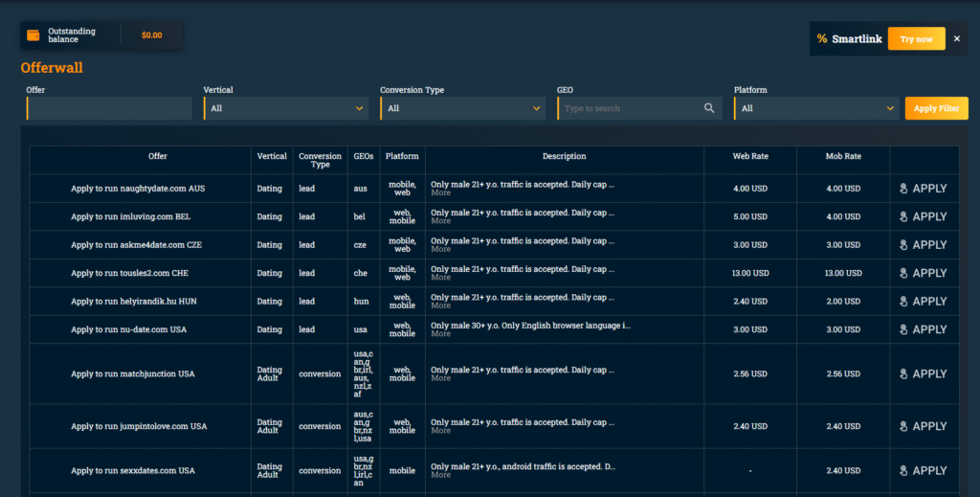The image size is (980, 497).
Task: Click the apply icon for tousles2.com CHE
Action: point(903,273)
